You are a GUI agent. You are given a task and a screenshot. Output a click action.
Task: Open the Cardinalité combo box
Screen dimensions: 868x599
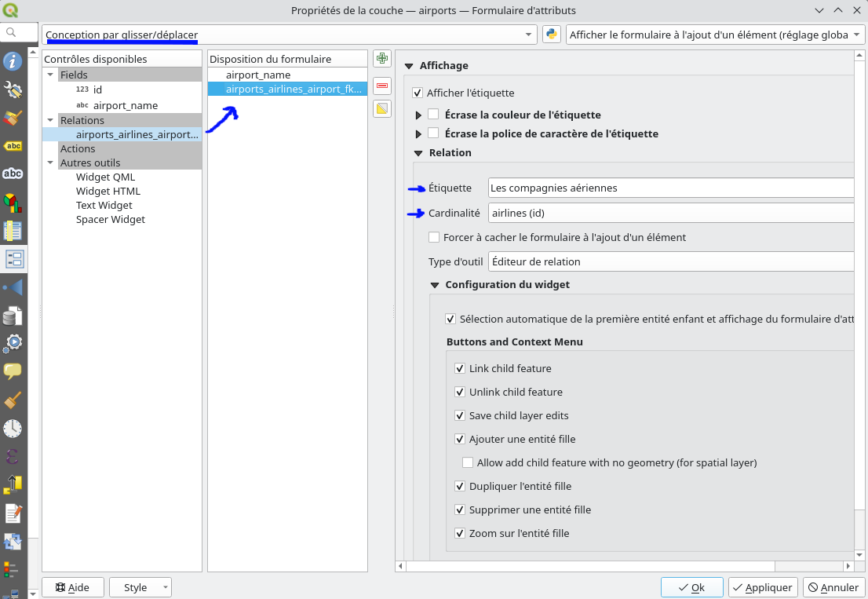tap(671, 213)
